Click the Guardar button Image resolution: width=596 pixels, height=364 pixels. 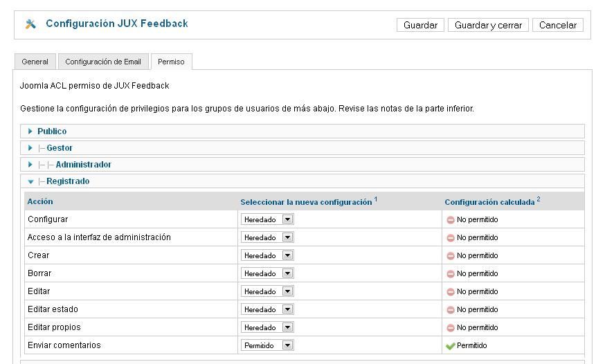click(420, 25)
